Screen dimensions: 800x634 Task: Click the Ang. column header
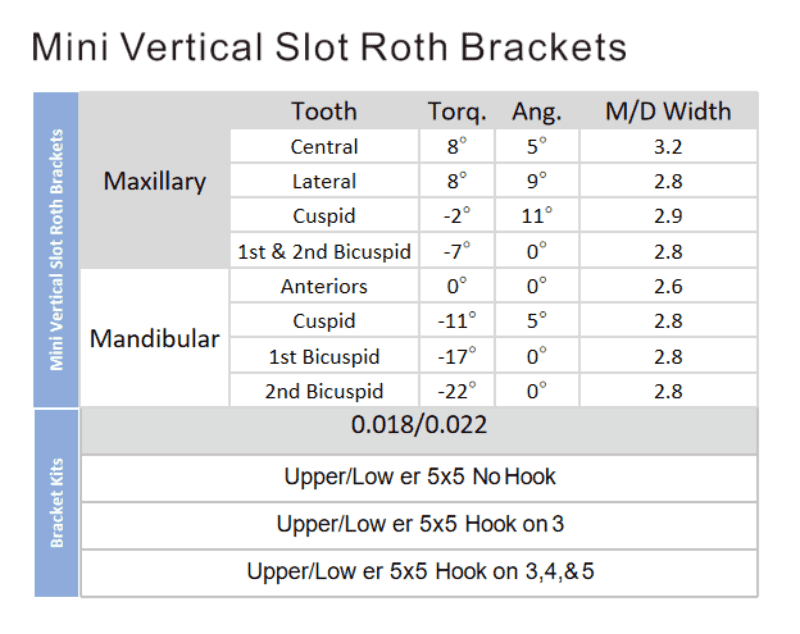tap(537, 111)
